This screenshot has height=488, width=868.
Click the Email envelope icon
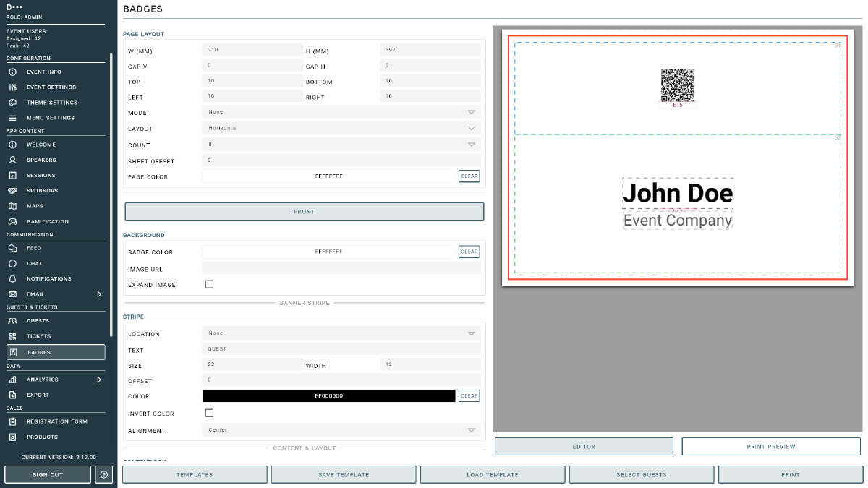[12, 294]
